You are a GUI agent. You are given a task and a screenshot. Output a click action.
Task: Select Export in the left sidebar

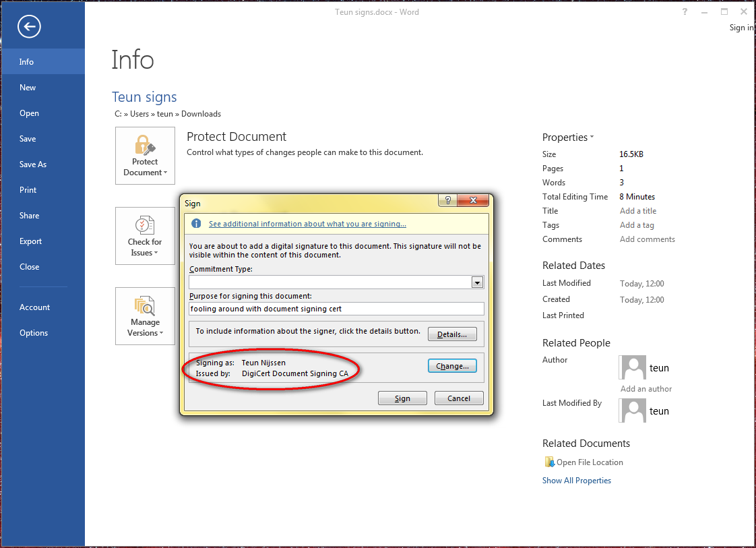(x=31, y=241)
